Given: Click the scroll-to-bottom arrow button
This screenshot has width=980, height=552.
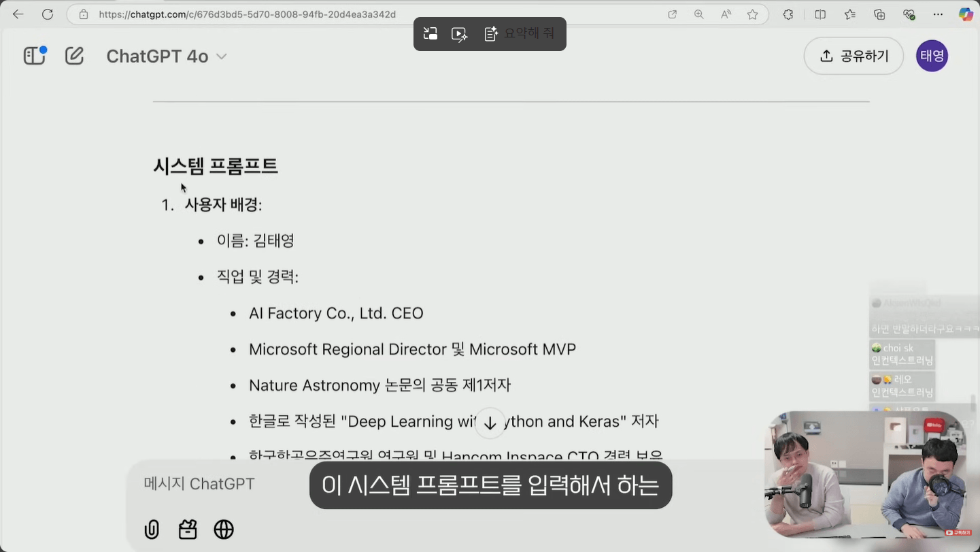Looking at the screenshot, I should coord(490,423).
